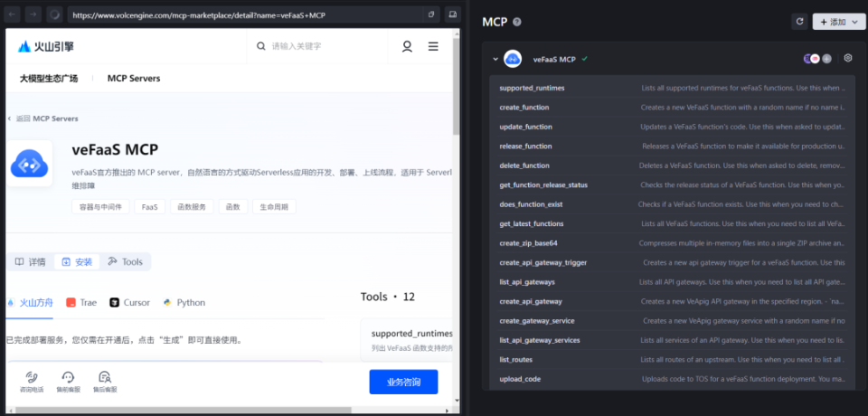868x416 pixels.
Task: Refresh the MCP server list
Action: tap(799, 22)
